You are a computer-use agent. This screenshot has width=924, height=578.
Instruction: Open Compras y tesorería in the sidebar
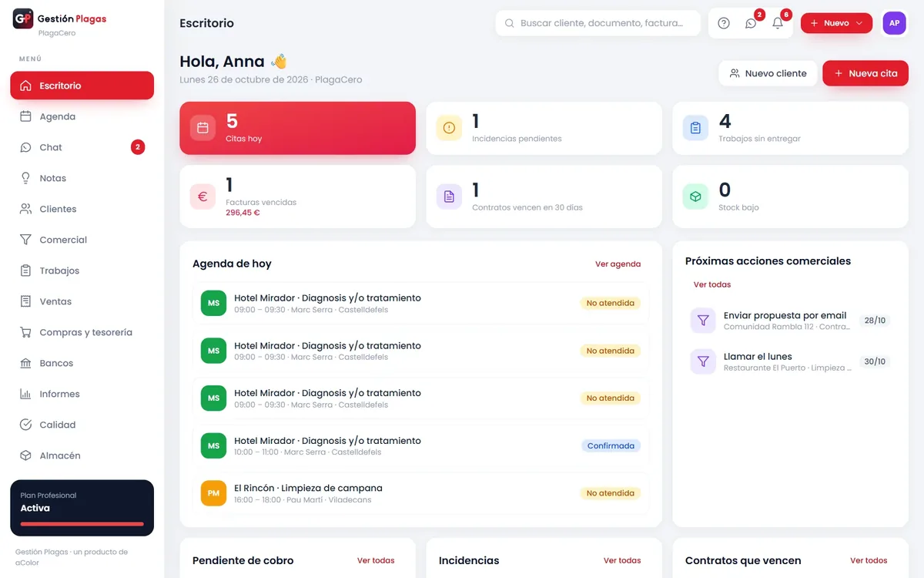click(x=82, y=332)
